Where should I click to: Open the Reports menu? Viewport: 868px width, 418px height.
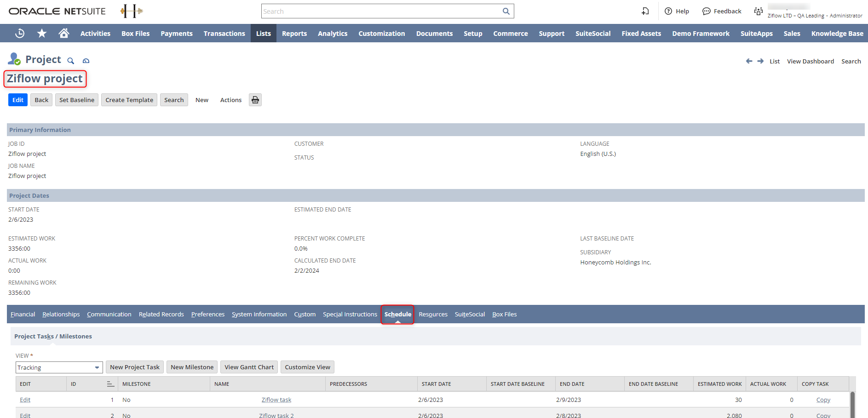pyautogui.click(x=294, y=33)
